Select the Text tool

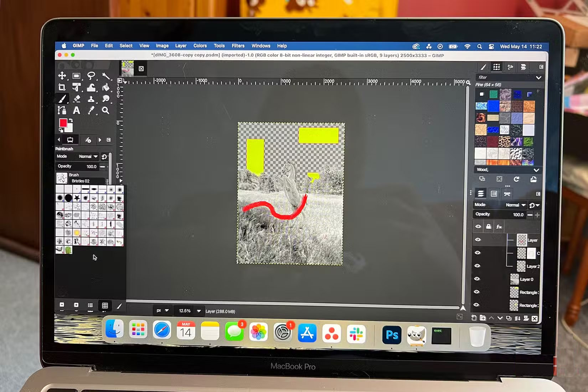[76, 111]
